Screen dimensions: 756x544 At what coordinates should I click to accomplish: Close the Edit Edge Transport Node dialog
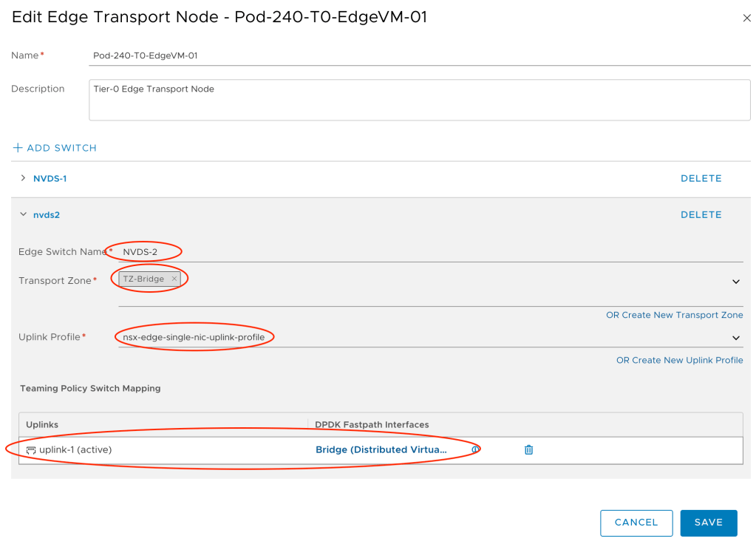(x=746, y=18)
